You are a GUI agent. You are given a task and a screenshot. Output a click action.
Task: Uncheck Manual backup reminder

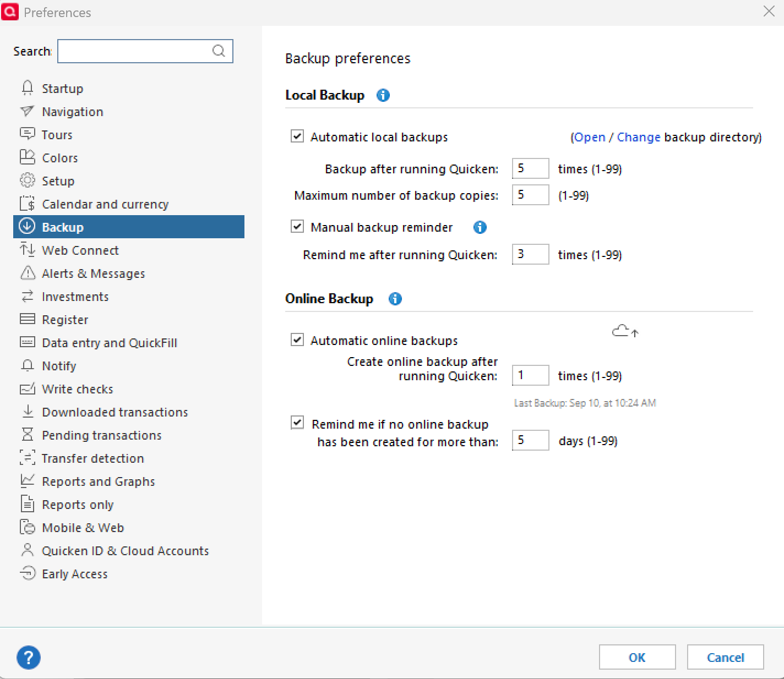(x=297, y=226)
